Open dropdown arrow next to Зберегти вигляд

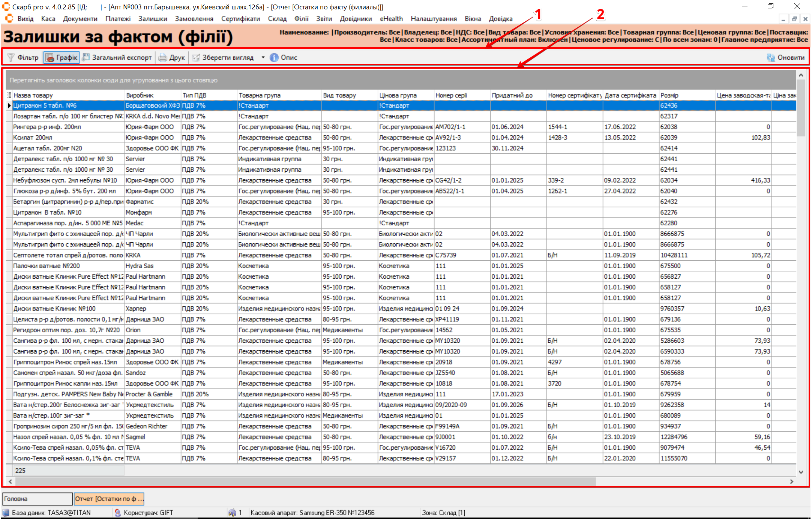point(263,57)
